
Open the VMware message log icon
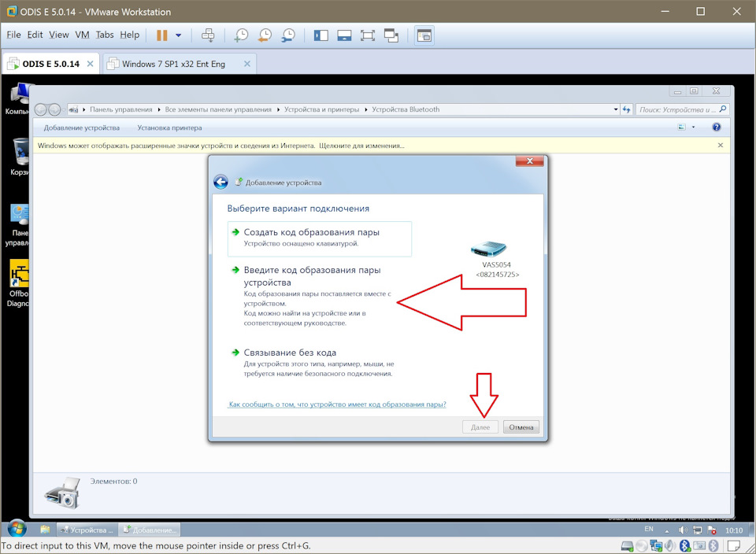tap(734, 546)
